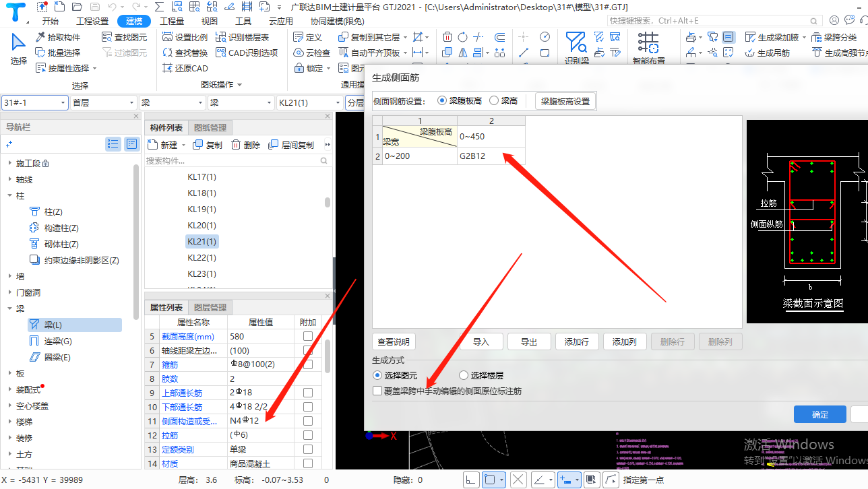Click the sum Σ icon in quick access bar
Screen dimensions: 868x489
[x=158, y=7]
